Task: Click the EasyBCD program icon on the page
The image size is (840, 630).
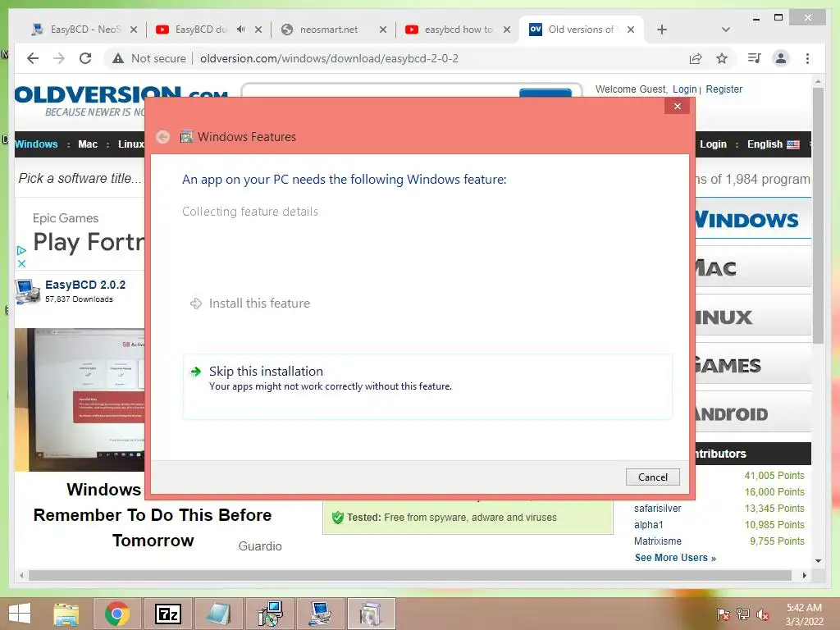Action: coord(27,291)
